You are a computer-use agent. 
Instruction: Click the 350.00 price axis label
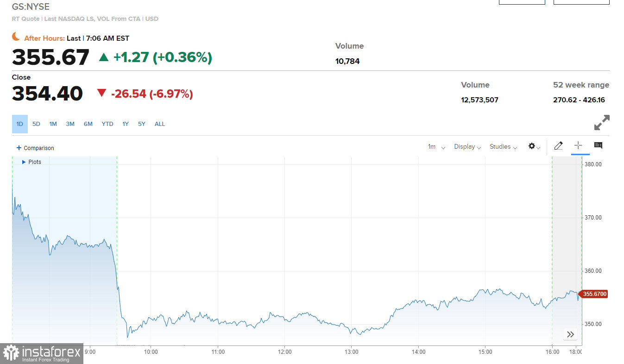click(x=592, y=324)
